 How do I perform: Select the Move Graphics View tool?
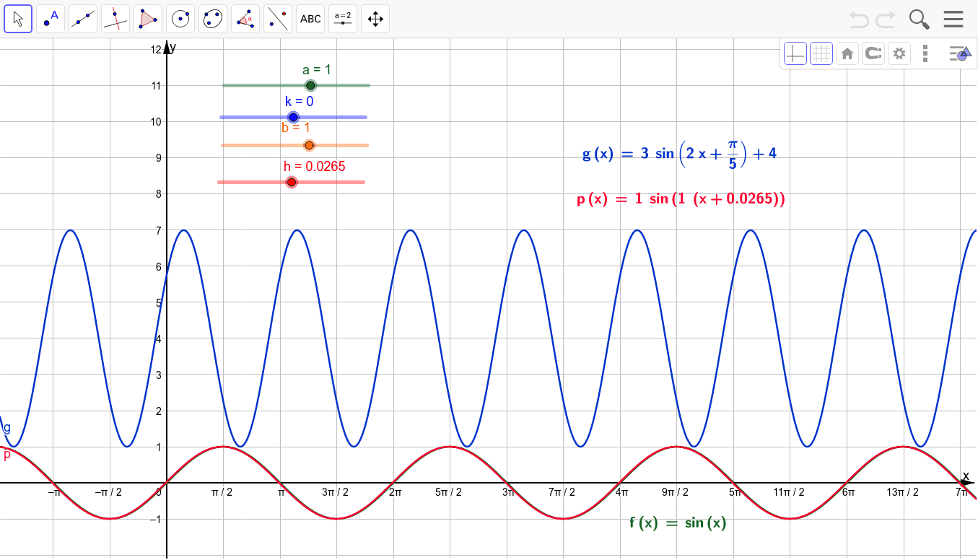click(x=375, y=19)
